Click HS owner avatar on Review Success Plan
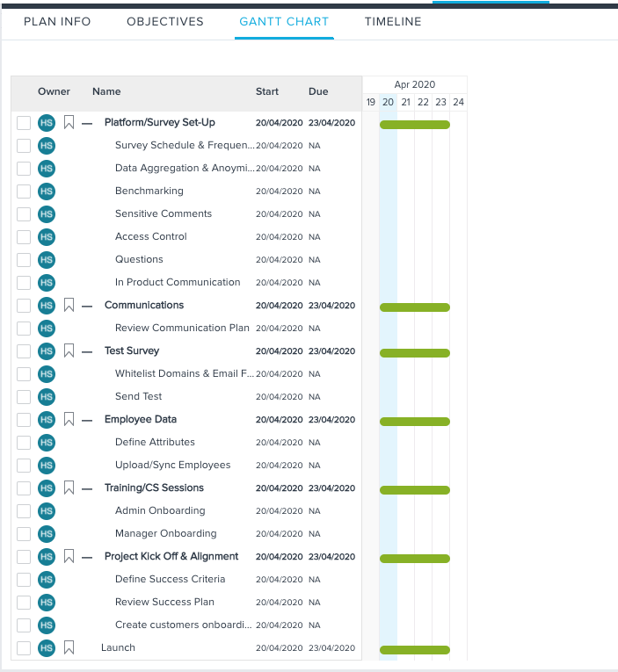618x672 pixels. pos(47,602)
